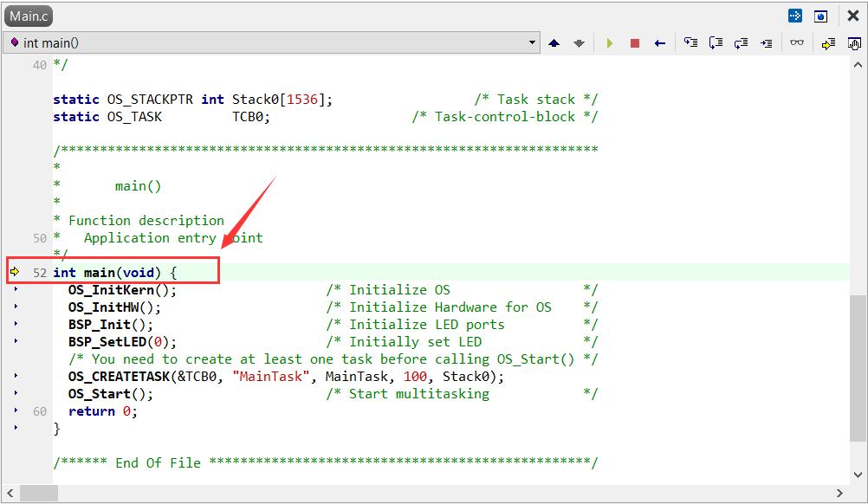
Task: Click the TCB0 variable declaration
Action: [250, 117]
